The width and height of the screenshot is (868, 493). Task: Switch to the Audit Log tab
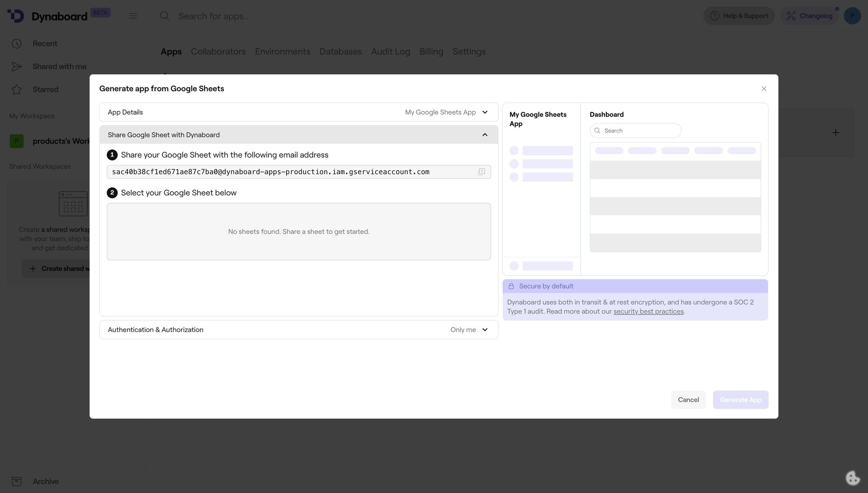tap(390, 52)
